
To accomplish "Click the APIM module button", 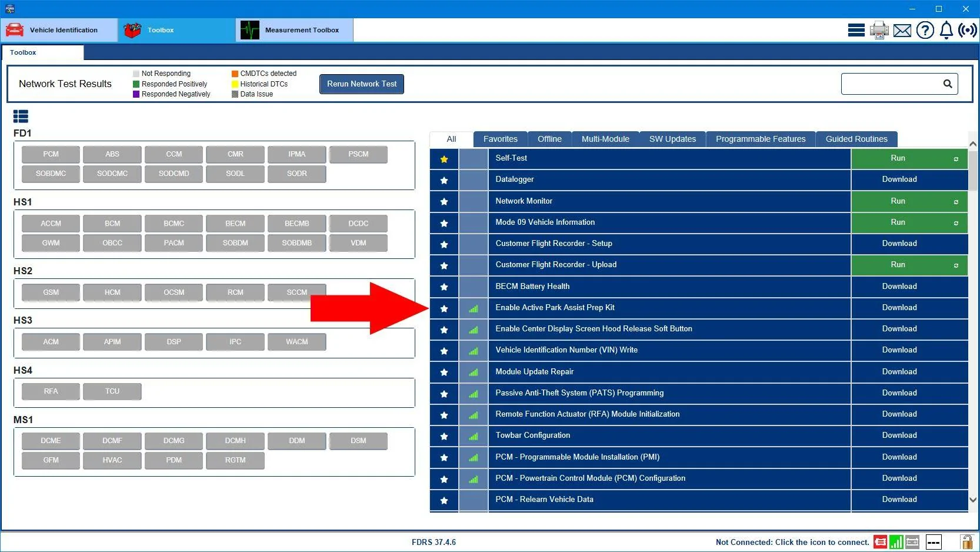I will tap(112, 342).
